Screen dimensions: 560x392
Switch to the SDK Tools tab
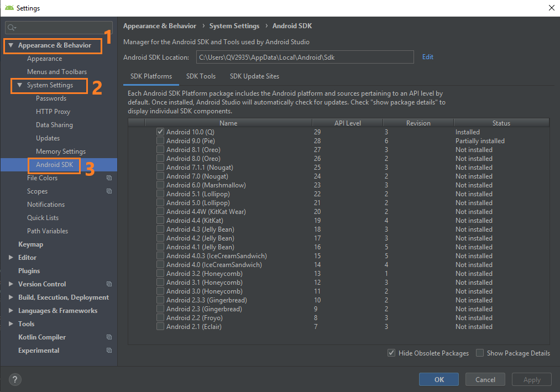(201, 76)
